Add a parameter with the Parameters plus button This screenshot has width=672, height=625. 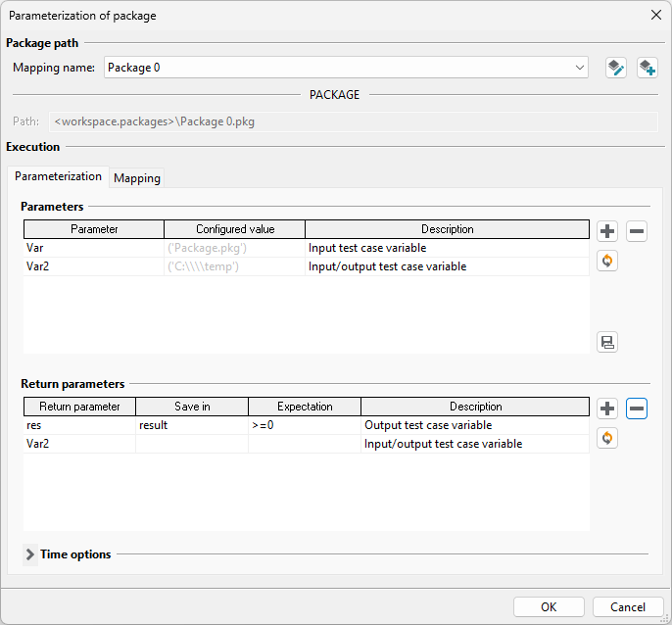click(607, 231)
